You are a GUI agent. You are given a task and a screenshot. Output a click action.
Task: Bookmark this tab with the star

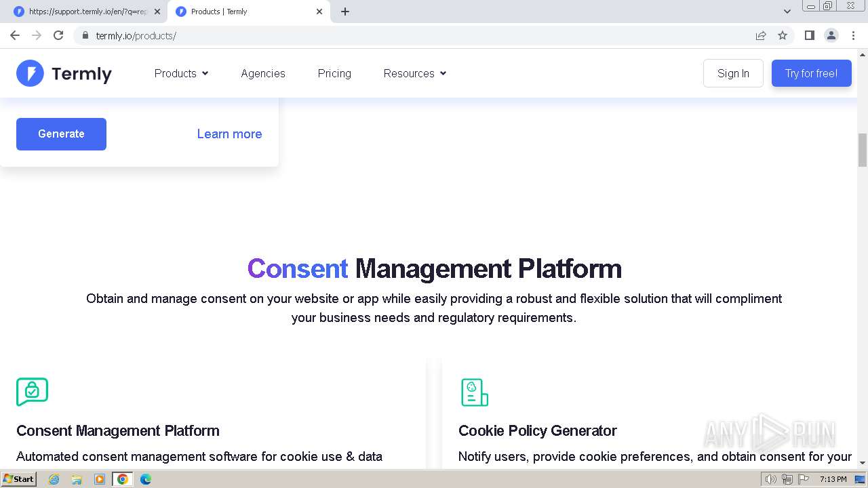pyautogui.click(x=783, y=35)
